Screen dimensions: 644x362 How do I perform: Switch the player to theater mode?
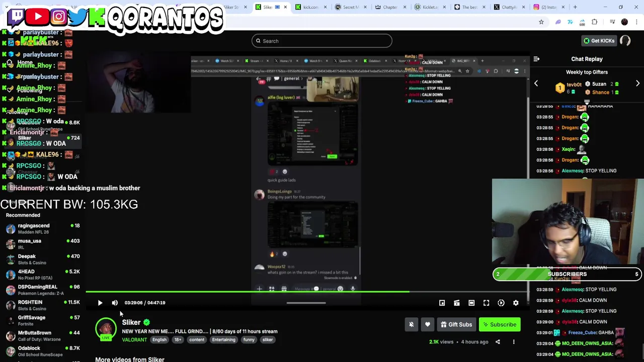click(471, 303)
